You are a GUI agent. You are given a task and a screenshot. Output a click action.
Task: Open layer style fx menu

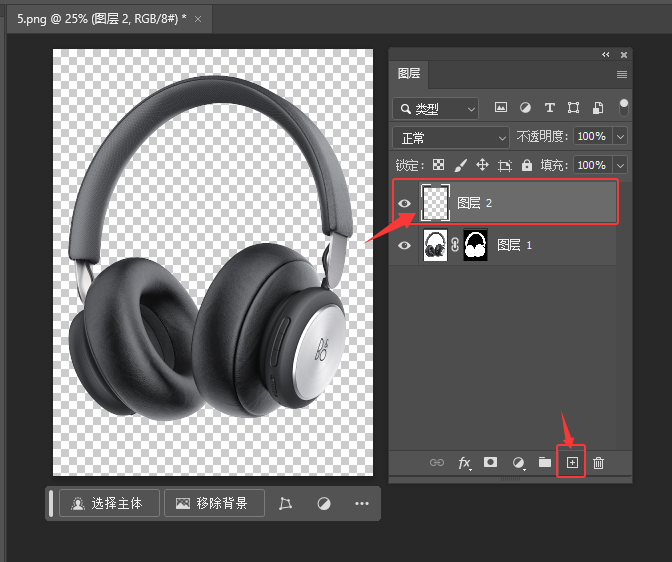pyautogui.click(x=464, y=463)
